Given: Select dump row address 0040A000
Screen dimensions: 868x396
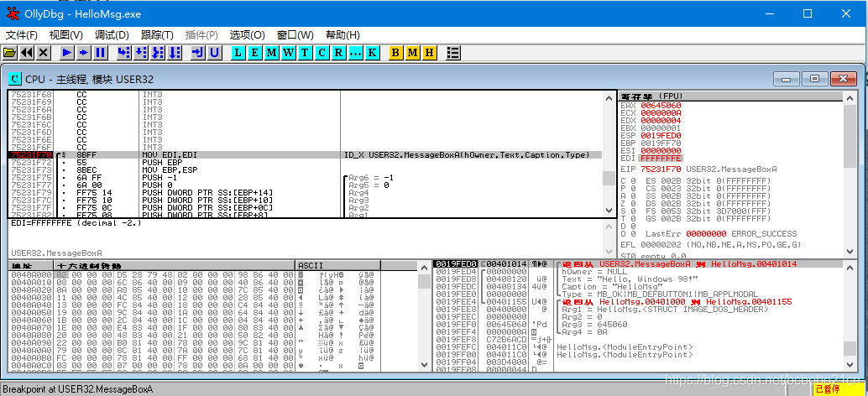Looking at the screenshot, I should (32, 274).
